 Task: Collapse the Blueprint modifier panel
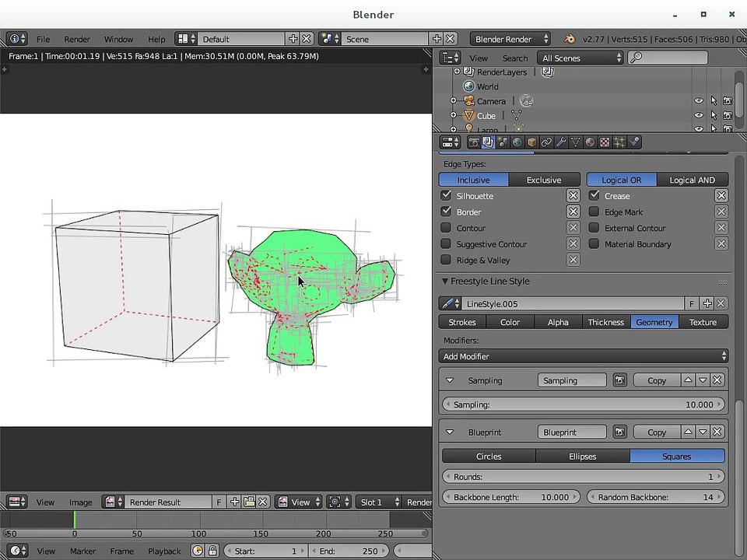pyautogui.click(x=449, y=432)
